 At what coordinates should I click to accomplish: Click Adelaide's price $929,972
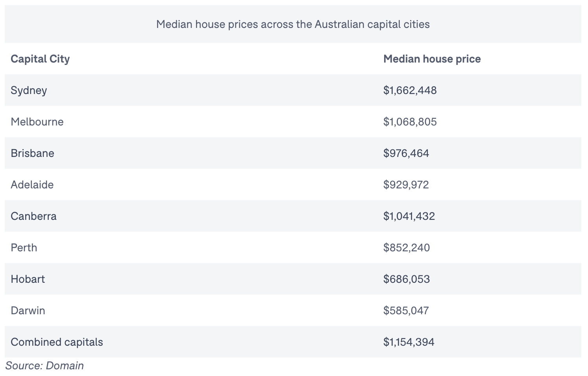point(406,185)
